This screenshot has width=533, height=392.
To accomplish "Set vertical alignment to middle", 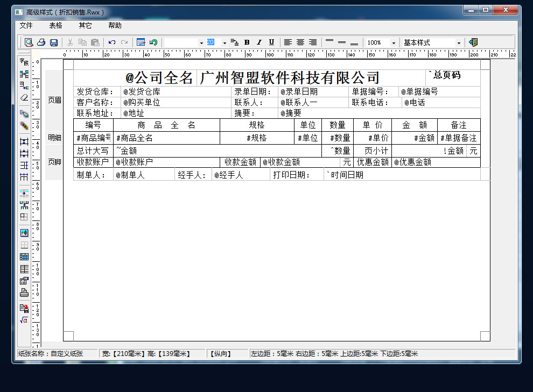I will [x=342, y=42].
